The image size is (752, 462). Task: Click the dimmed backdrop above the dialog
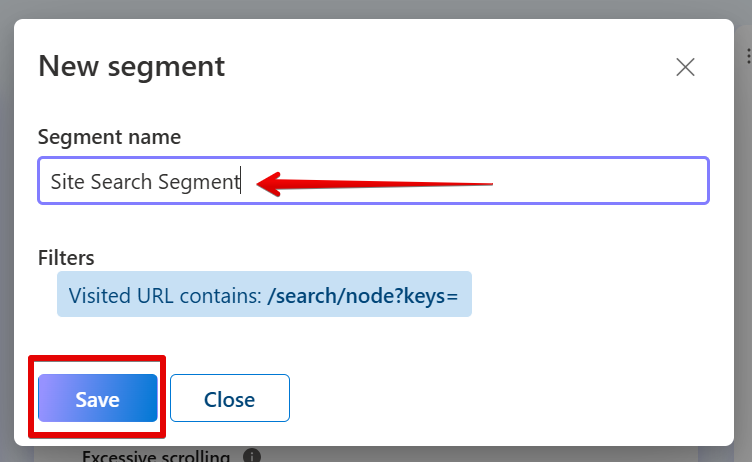[374, 9]
